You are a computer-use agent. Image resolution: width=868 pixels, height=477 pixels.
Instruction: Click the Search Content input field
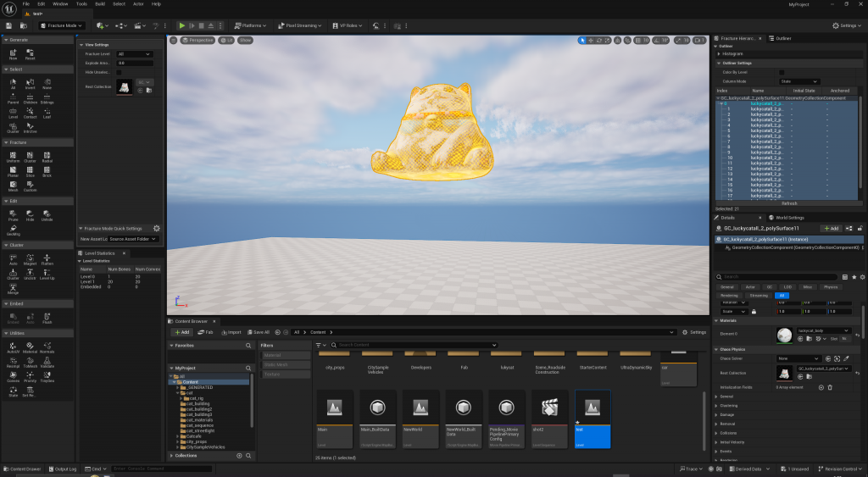(x=414, y=345)
